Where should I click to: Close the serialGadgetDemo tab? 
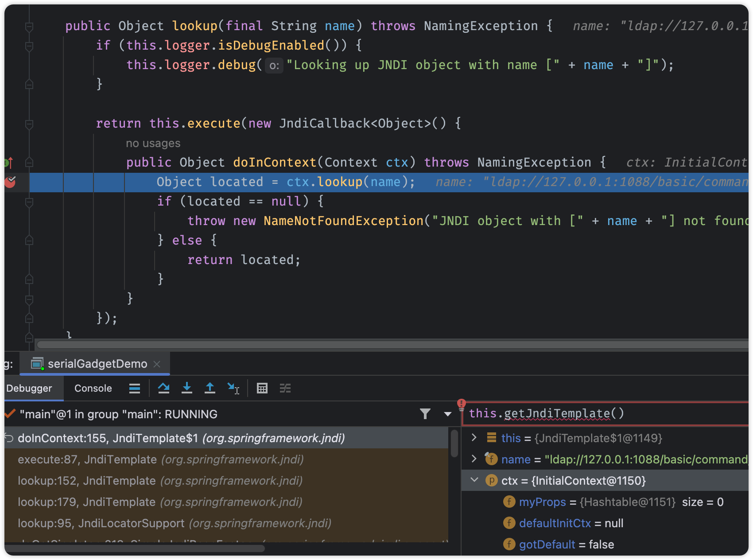coord(157,364)
